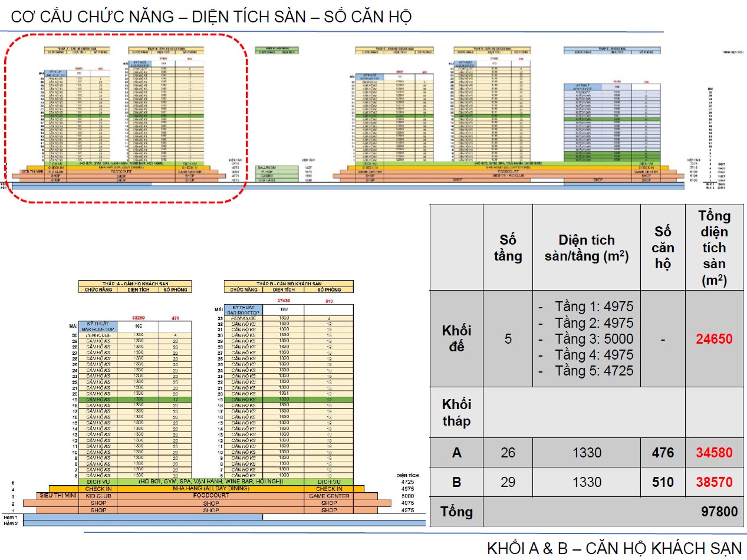Viewport: 747px width, 560px height.
Task: Select the SIÊU THỊ MINI block in enlarged diagram
Action: [x=58, y=496]
